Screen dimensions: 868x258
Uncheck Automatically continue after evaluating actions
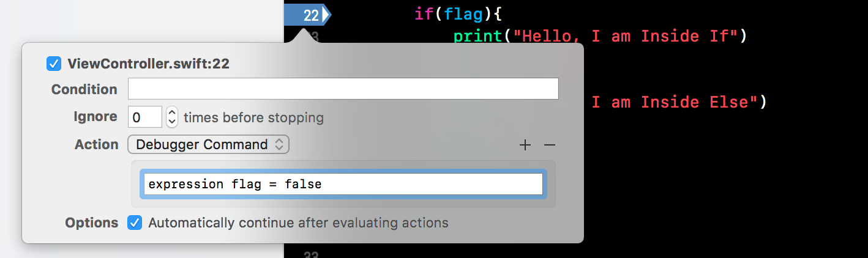tap(135, 223)
